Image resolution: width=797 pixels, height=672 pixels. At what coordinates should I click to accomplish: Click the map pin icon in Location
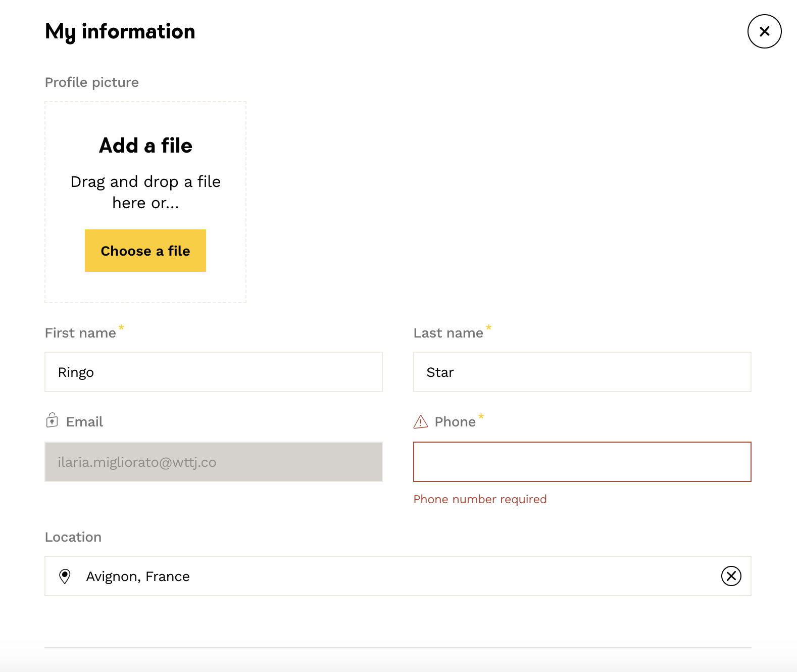coord(65,576)
